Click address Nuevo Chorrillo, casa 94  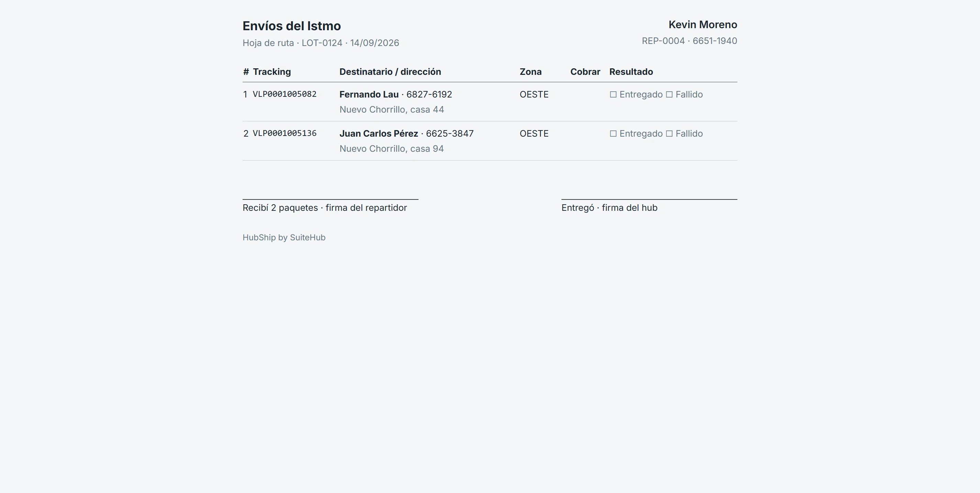tap(391, 149)
